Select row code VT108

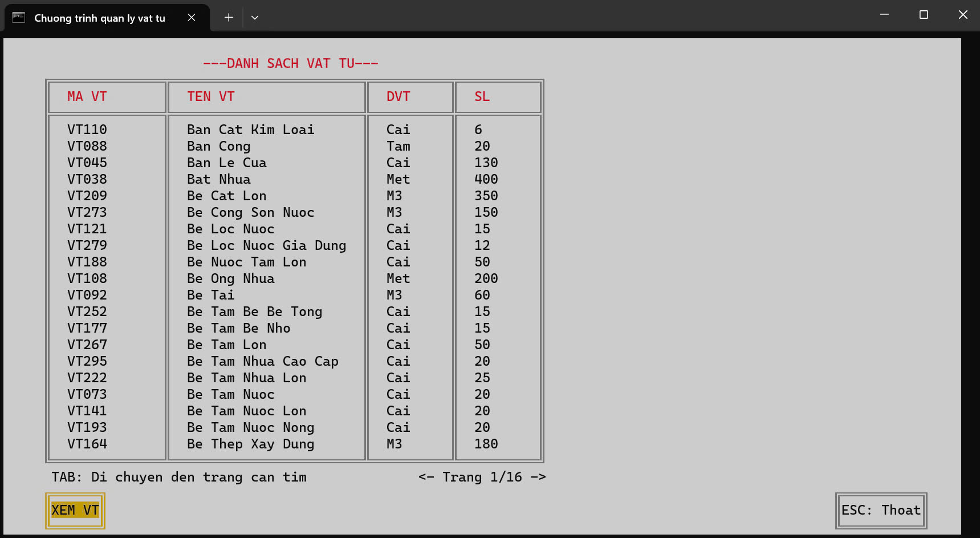87,279
